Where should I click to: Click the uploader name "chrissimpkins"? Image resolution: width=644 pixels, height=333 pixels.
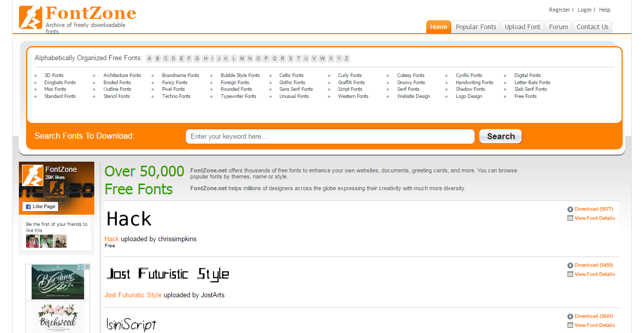coord(177,239)
